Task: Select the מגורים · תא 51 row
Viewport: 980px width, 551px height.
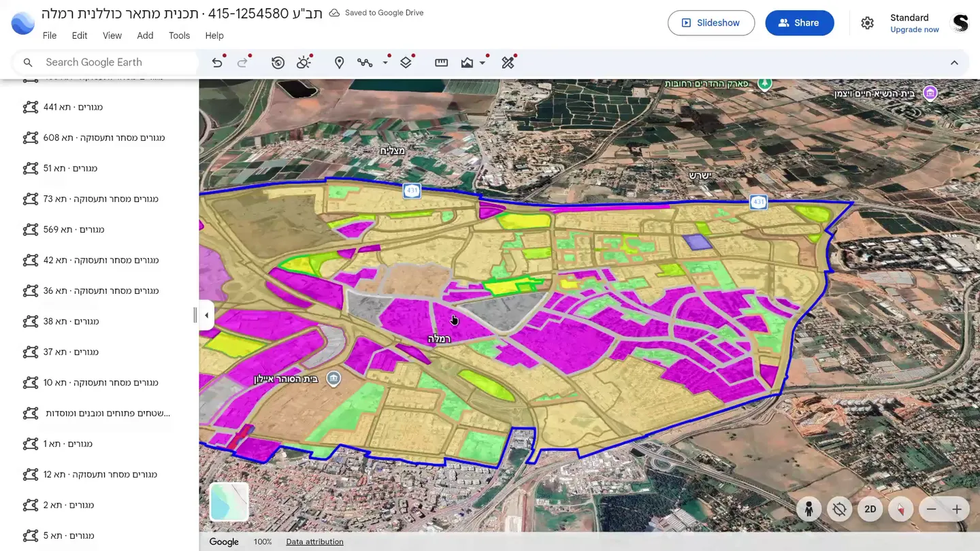Action: click(99, 168)
